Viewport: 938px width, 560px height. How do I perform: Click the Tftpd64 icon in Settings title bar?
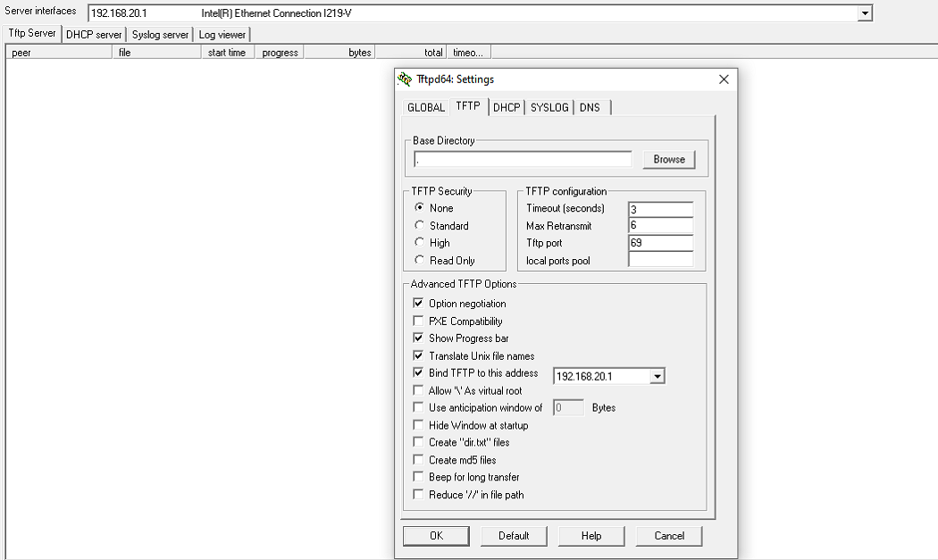[406, 79]
